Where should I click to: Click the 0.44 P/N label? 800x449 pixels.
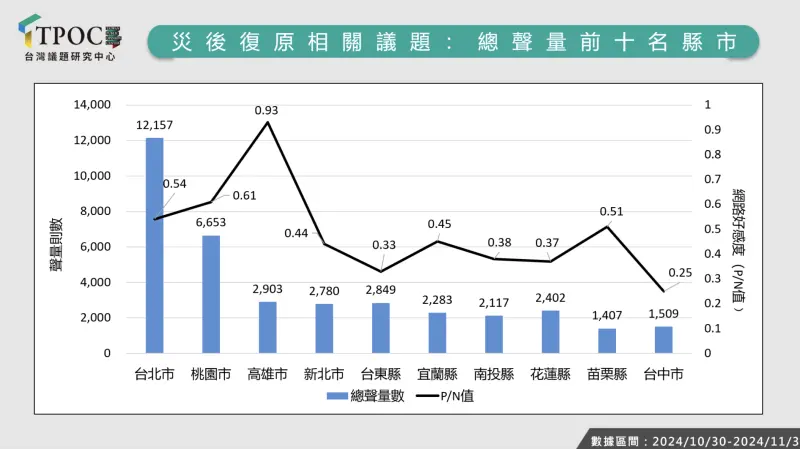click(x=296, y=233)
